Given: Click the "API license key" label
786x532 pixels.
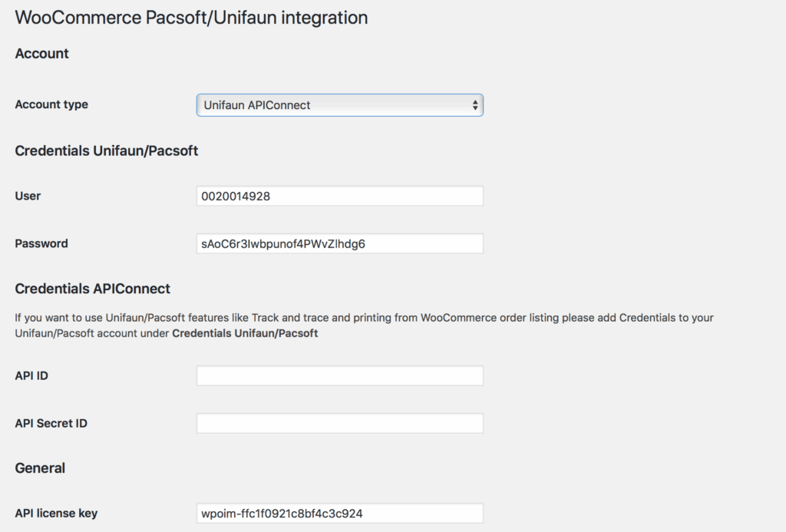Looking at the screenshot, I should coord(56,513).
